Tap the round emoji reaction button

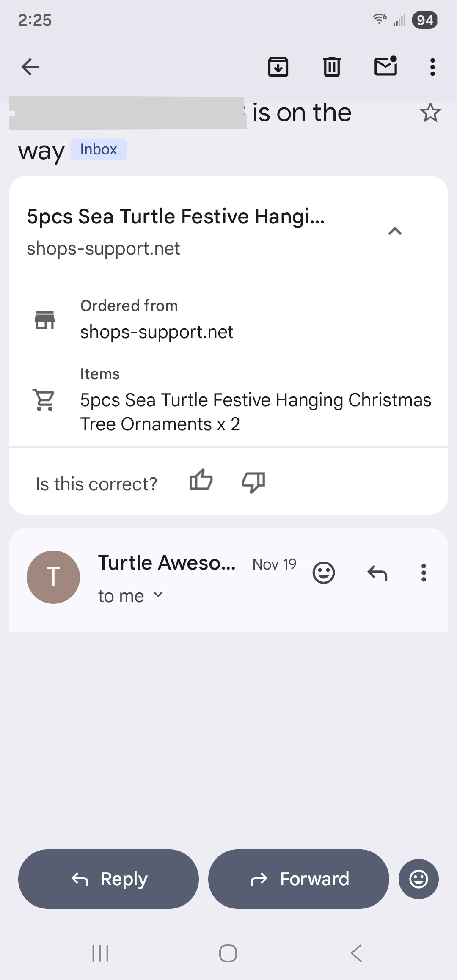(x=418, y=879)
